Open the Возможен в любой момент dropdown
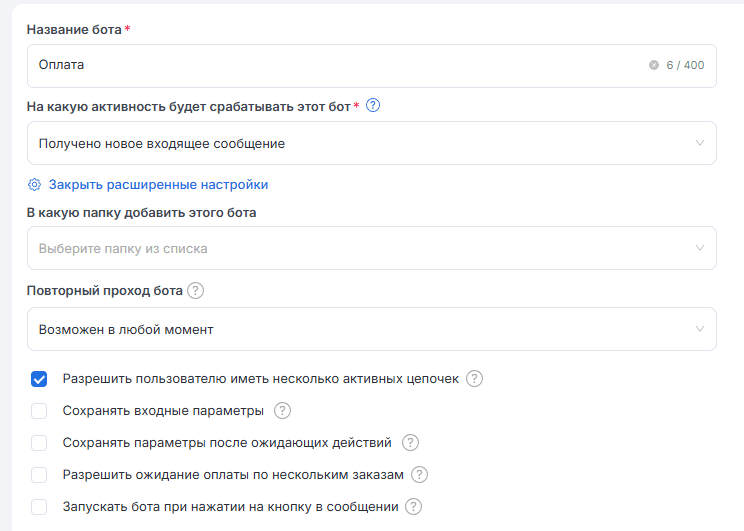Image resolution: width=744 pixels, height=531 pixels. pyautogui.click(x=372, y=329)
